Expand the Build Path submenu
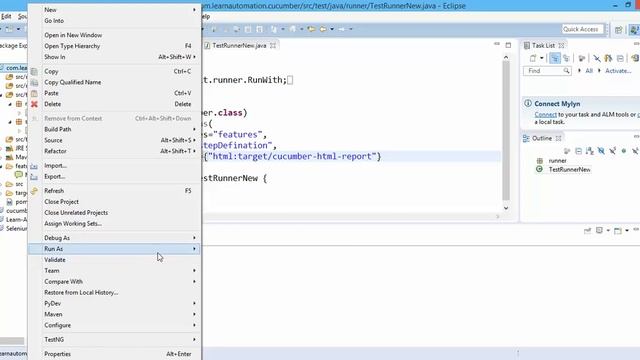The image size is (640, 360). pos(114,129)
